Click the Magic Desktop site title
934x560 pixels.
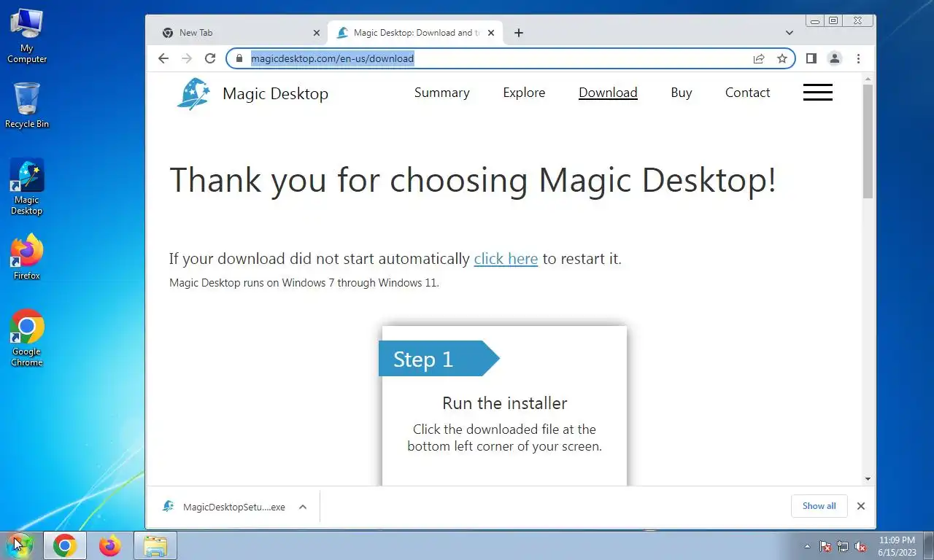pyautogui.click(x=275, y=93)
